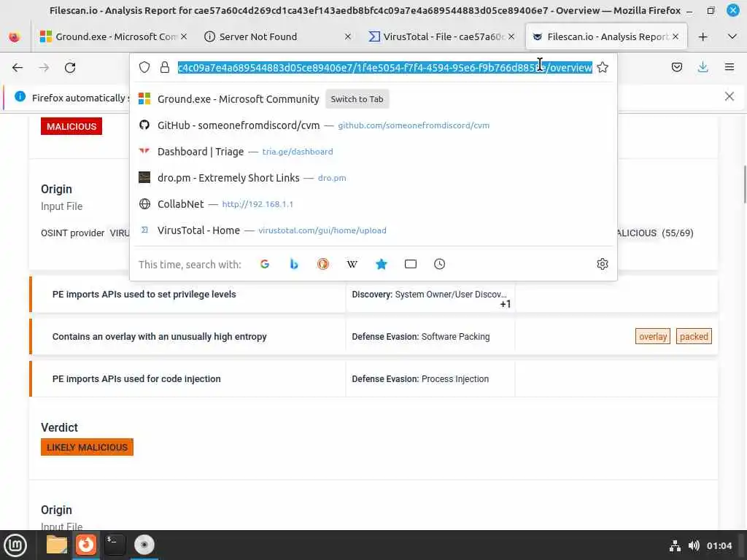Click the forward navigation arrow
The width and height of the screenshot is (747, 560).
(x=44, y=68)
